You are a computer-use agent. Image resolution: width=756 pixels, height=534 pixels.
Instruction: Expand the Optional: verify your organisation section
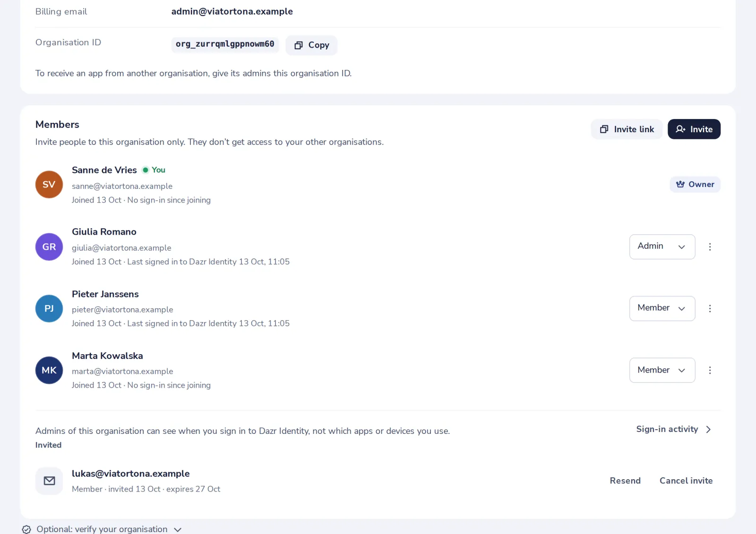102,529
